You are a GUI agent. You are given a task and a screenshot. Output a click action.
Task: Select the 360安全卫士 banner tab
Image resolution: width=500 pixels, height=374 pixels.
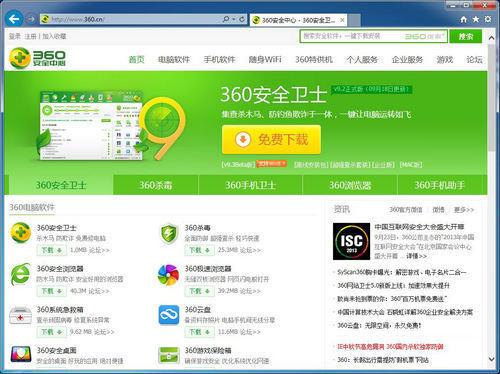[61, 185]
